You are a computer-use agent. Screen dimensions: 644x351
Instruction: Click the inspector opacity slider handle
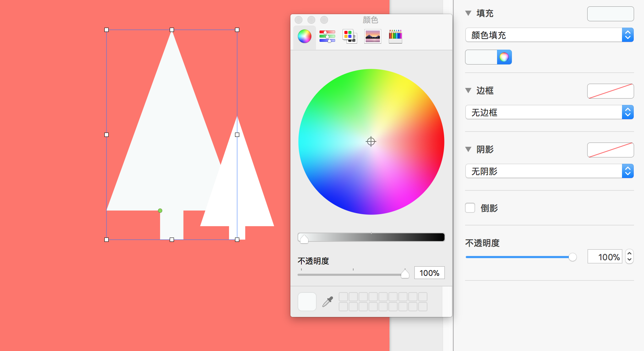tap(572, 257)
